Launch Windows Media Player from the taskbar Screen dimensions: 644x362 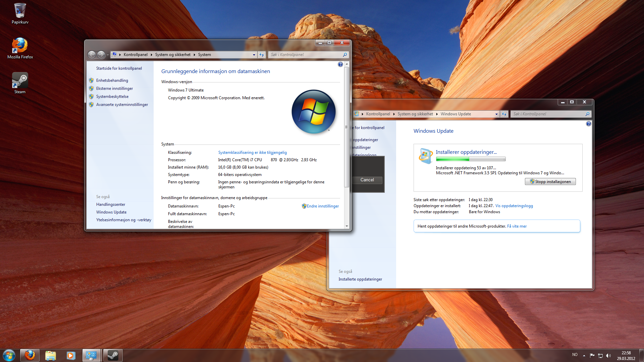click(71, 355)
